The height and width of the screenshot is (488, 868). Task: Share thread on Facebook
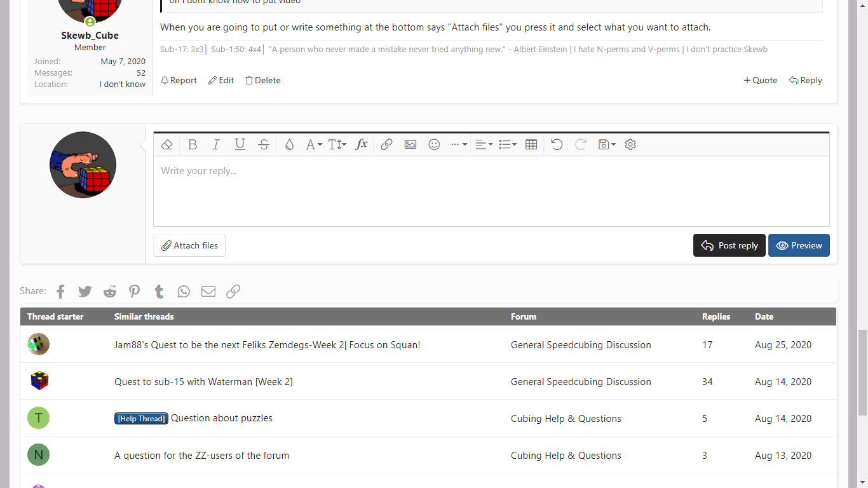61,291
